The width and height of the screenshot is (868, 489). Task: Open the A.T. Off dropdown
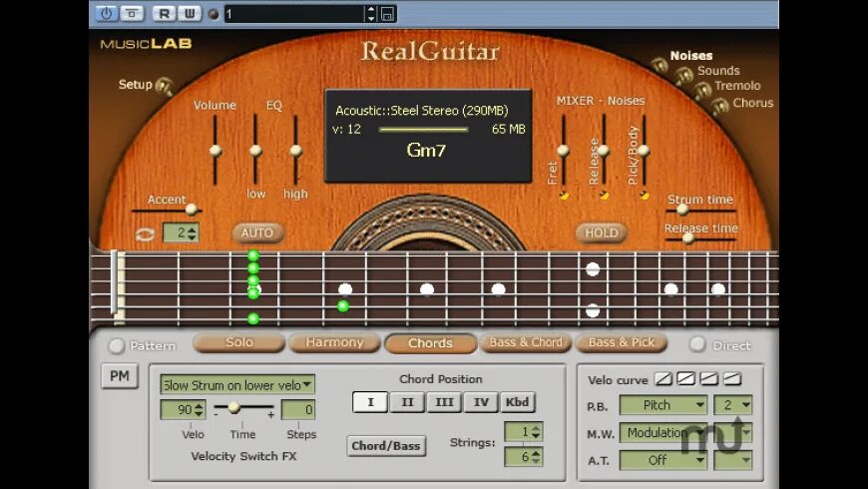pyautogui.click(x=663, y=460)
